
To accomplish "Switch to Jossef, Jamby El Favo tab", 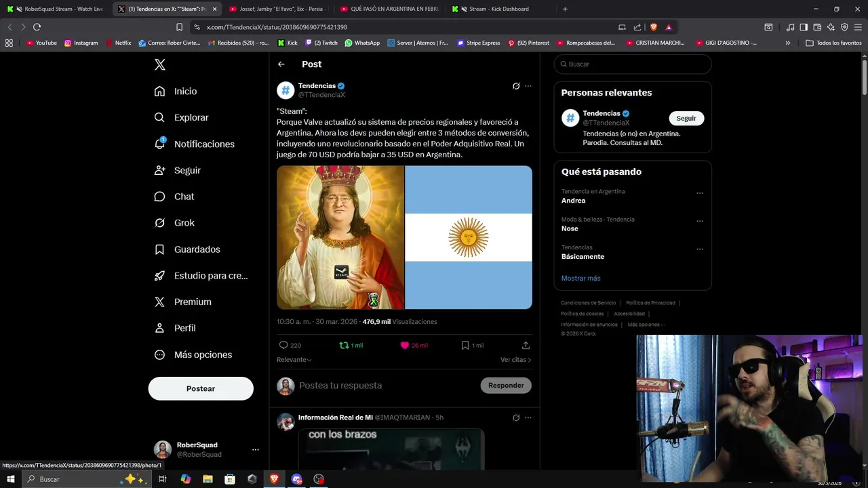I will pos(278,9).
